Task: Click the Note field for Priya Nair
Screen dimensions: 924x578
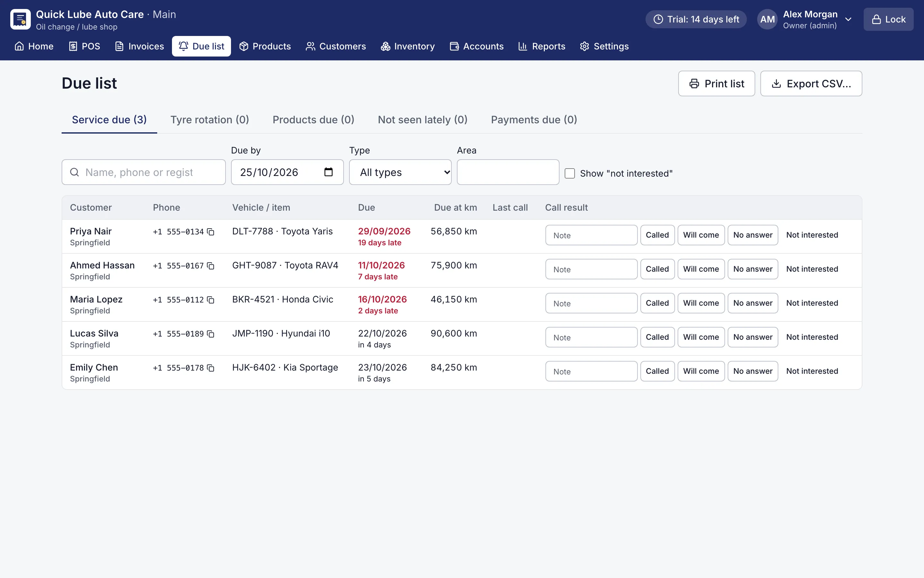Action: pos(591,235)
